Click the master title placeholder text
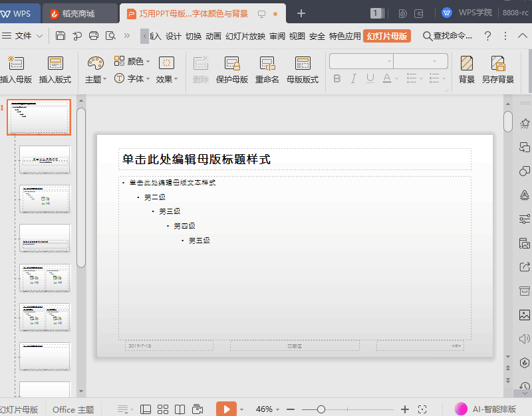This screenshot has height=416, width=532. (x=196, y=159)
